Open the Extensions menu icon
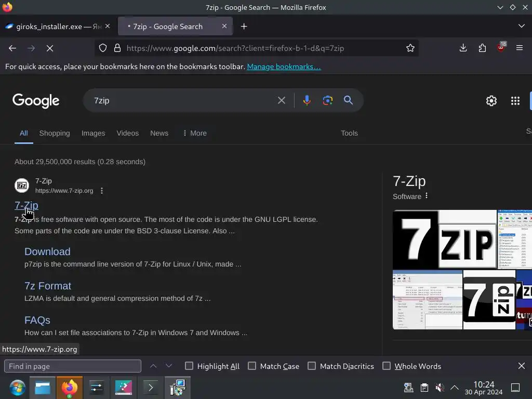 coord(482,48)
